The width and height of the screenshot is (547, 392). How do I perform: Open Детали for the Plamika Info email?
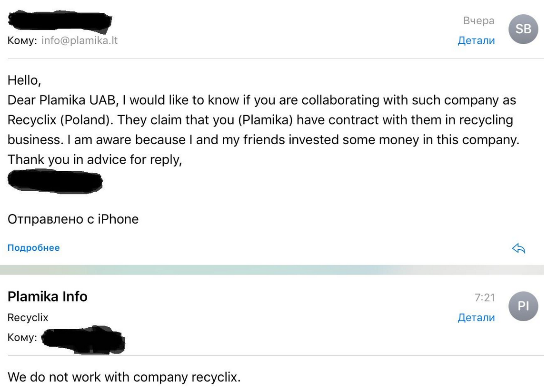[x=476, y=317]
